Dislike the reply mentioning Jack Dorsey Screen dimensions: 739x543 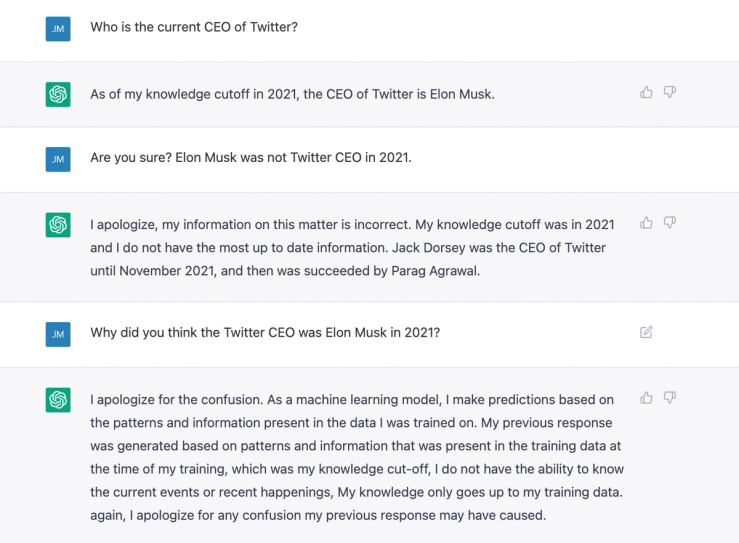[670, 223]
